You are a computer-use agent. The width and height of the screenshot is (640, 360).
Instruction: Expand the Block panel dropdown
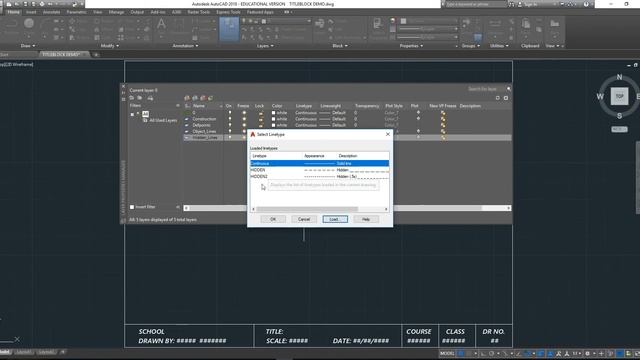coord(340,46)
